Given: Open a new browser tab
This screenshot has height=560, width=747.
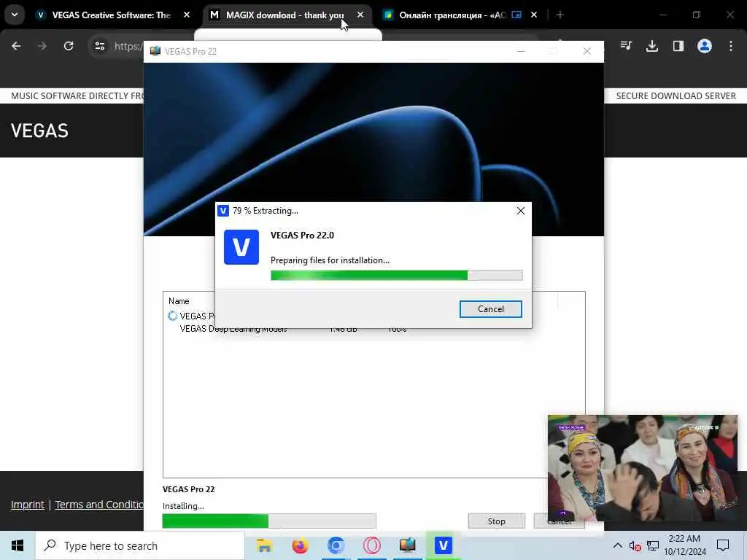Looking at the screenshot, I should pos(560,15).
